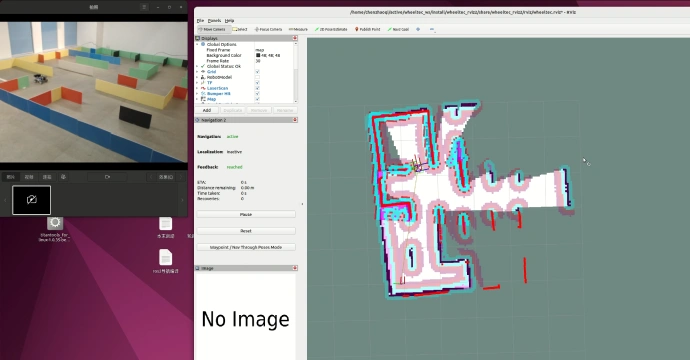Image resolution: width=690 pixels, height=360 pixels.
Task: Choose the Focus Camera tool
Action: coord(268,29)
